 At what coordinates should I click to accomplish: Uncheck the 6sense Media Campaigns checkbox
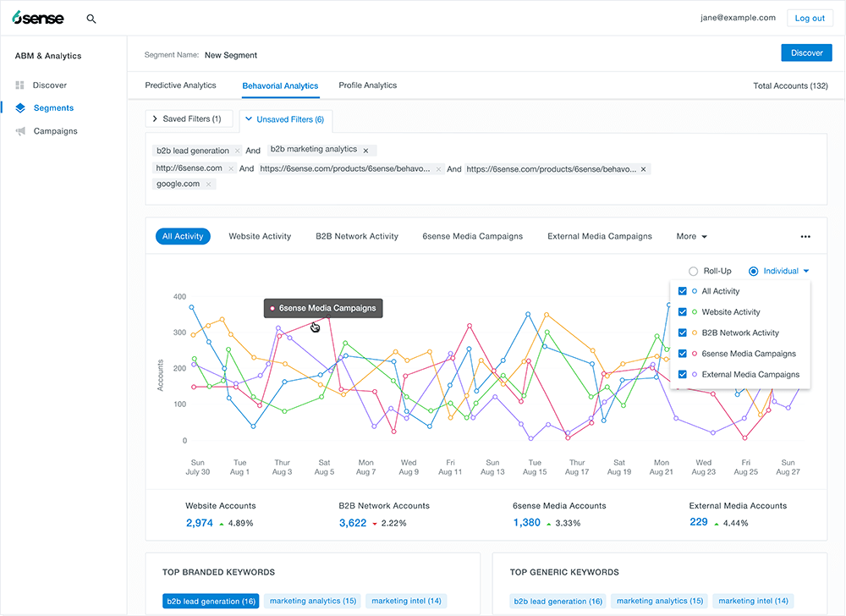click(x=683, y=354)
